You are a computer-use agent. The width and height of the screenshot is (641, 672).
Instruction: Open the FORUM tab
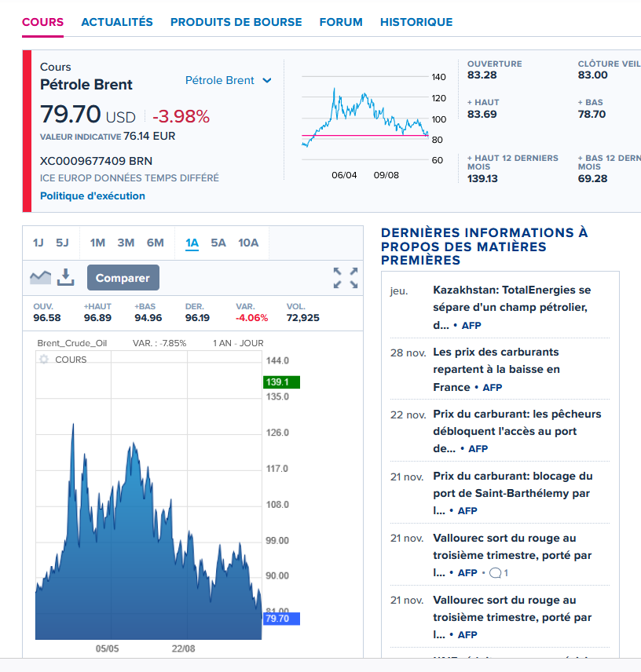(x=341, y=22)
